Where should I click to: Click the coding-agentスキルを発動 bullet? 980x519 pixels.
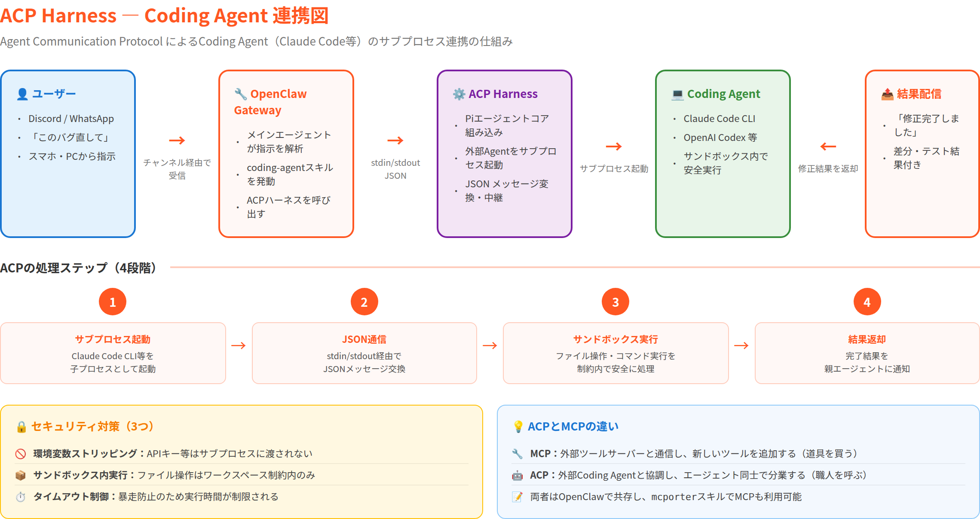pyautogui.click(x=290, y=174)
